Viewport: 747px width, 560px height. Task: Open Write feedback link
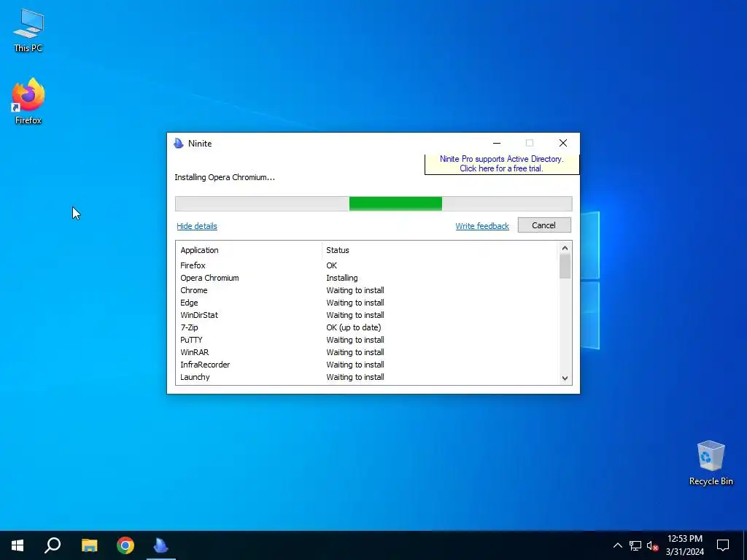[482, 226]
